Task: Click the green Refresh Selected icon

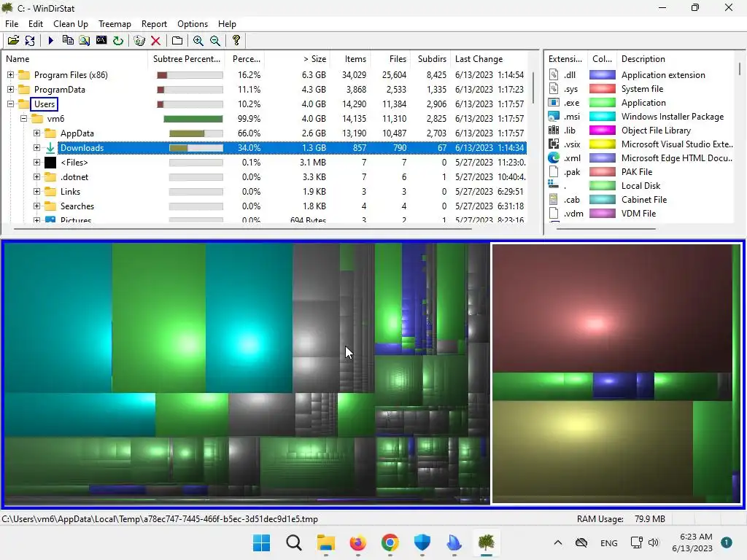Action: click(117, 41)
